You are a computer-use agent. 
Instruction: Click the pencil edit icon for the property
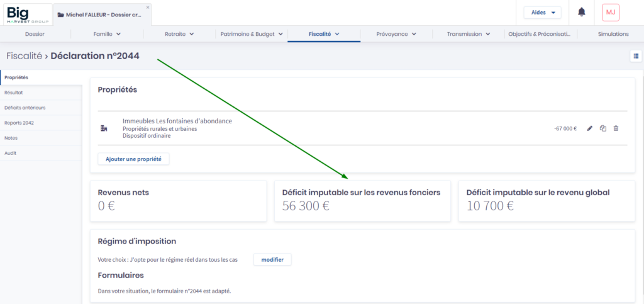coord(590,128)
